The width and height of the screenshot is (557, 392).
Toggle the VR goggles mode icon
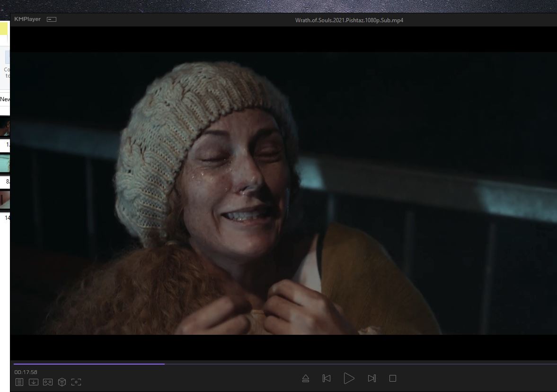click(48, 382)
